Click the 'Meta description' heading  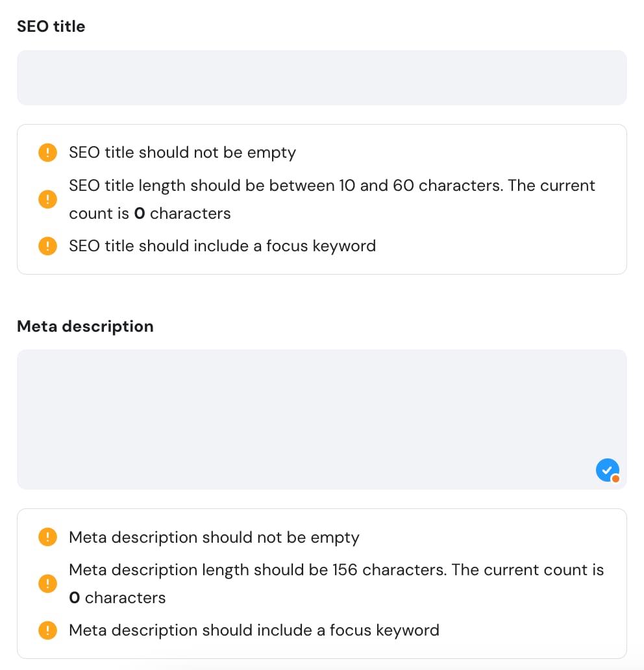pos(85,327)
